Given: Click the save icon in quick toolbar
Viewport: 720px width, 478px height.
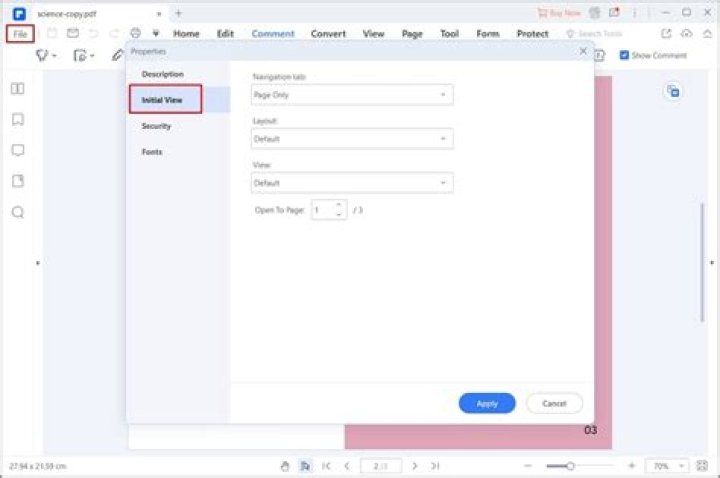Looking at the screenshot, I should [x=52, y=34].
